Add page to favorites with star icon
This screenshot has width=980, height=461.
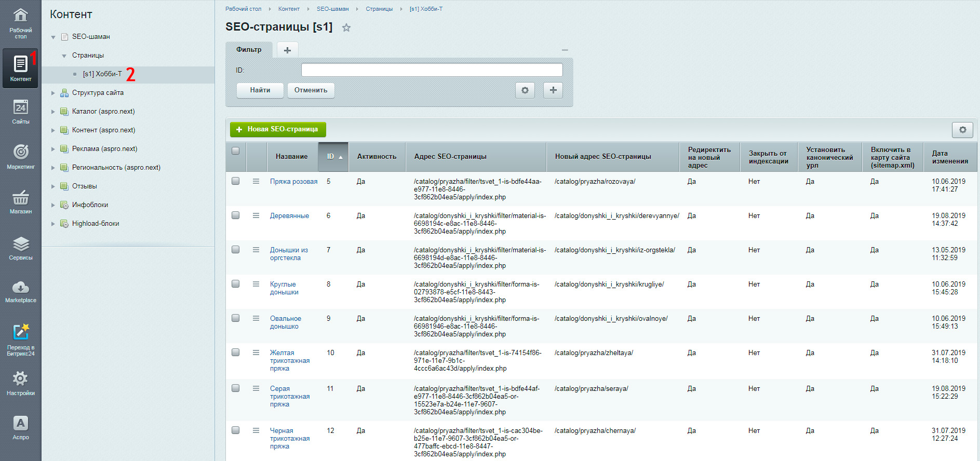(346, 28)
